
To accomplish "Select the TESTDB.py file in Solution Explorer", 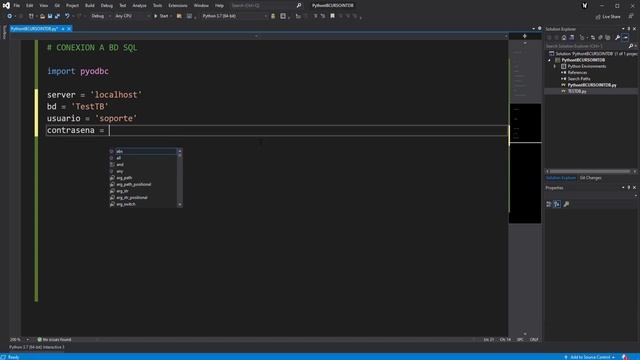I will pyautogui.click(x=577, y=91).
